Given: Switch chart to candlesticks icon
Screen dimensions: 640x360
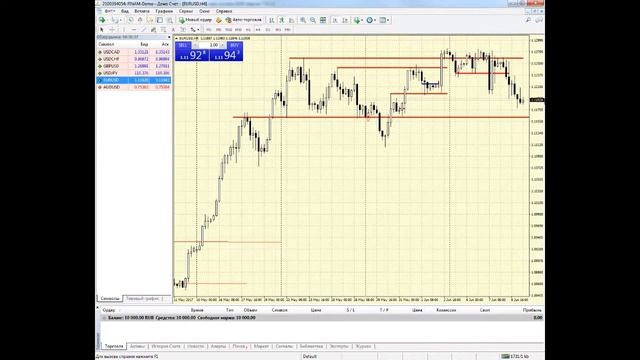Looking at the screenshot, I should click(x=282, y=20).
